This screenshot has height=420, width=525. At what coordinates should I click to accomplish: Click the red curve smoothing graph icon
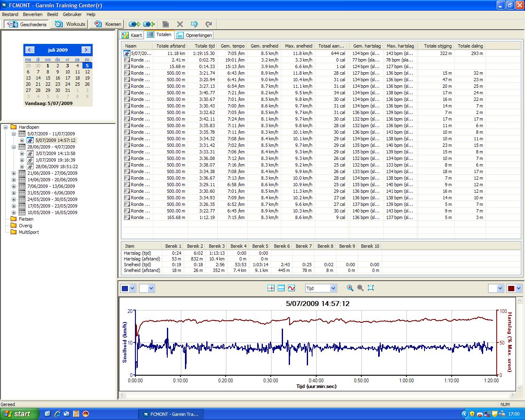click(291, 288)
